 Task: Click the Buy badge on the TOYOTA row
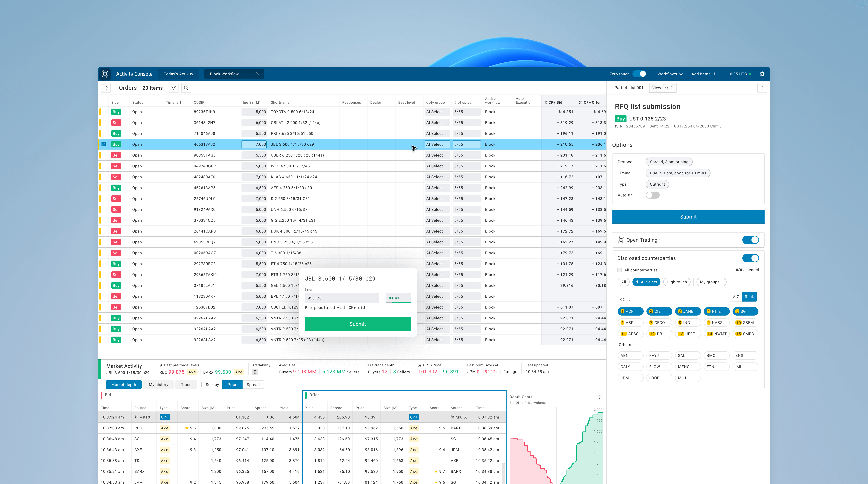pos(116,112)
